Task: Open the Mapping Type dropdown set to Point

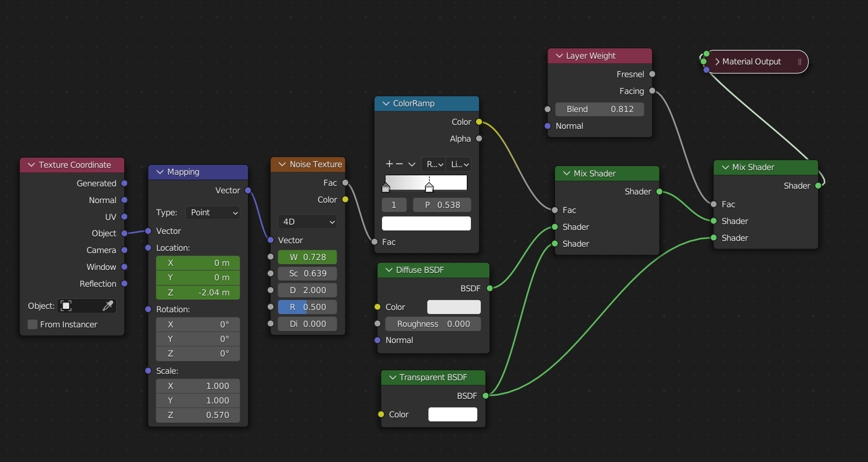Action: (x=213, y=212)
